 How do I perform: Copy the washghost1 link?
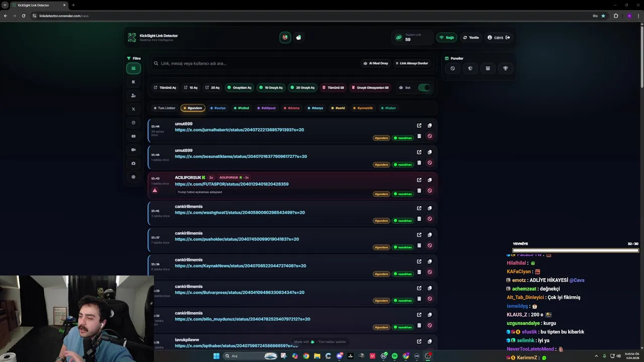[430, 208]
